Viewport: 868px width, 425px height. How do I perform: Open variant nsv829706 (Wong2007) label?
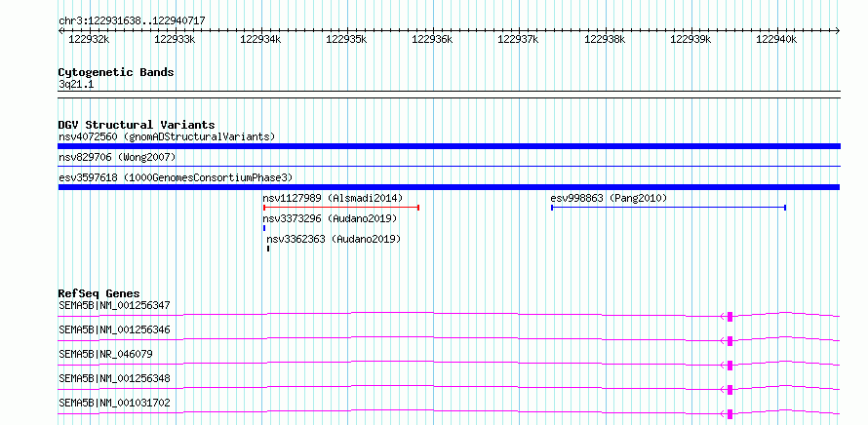point(117,158)
